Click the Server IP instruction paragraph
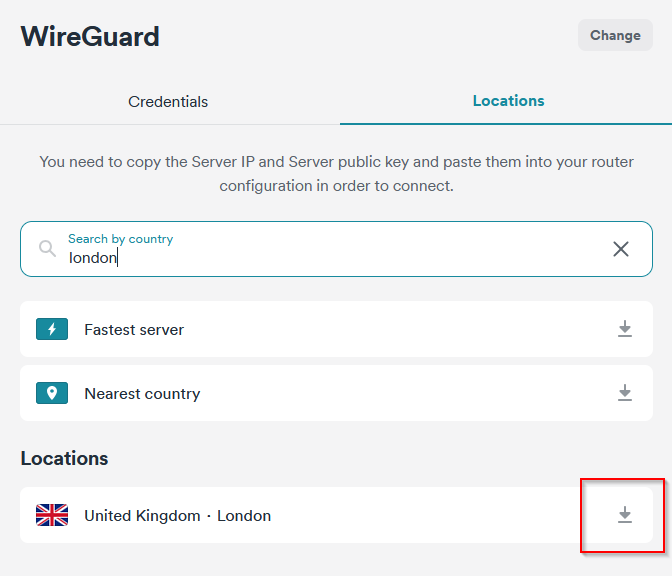Screen dimensions: 672x576 pyautogui.click(x=336, y=174)
